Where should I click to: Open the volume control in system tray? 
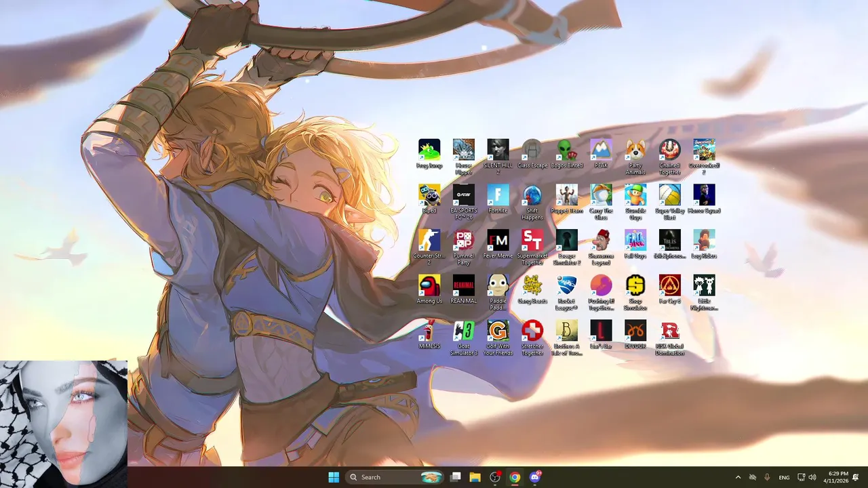812,477
